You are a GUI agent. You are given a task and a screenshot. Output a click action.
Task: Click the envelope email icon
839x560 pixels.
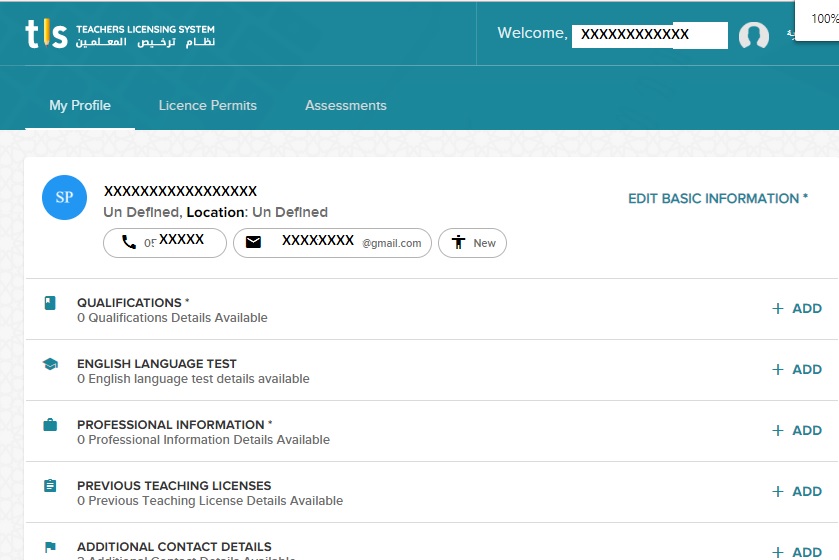point(253,242)
